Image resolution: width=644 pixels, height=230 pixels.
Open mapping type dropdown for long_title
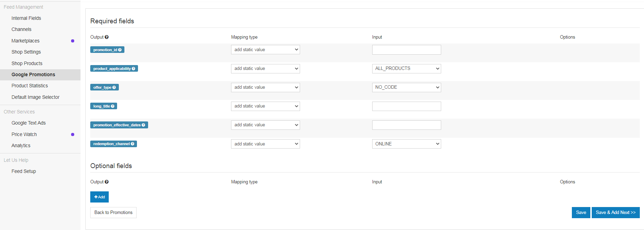pyautogui.click(x=265, y=106)
